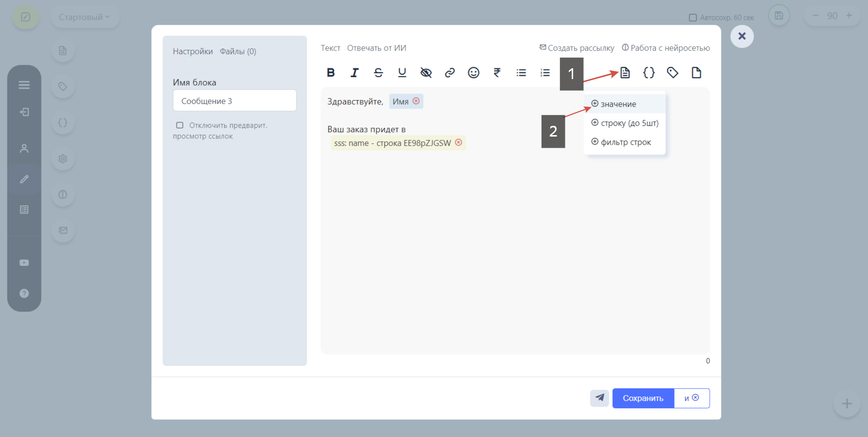Switch to the Настройки tab

click(x=193, y=51)
